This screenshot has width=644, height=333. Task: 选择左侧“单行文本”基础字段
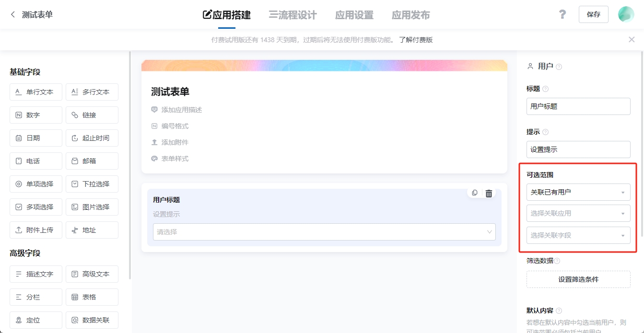35,92
